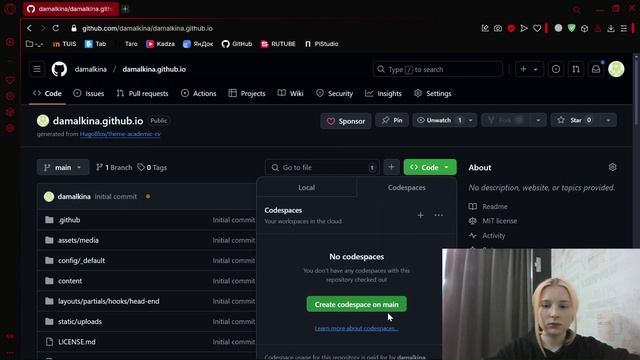640x360 pixels.
Task: Expand the green Code dropdown button
Action: click(430, 167)
